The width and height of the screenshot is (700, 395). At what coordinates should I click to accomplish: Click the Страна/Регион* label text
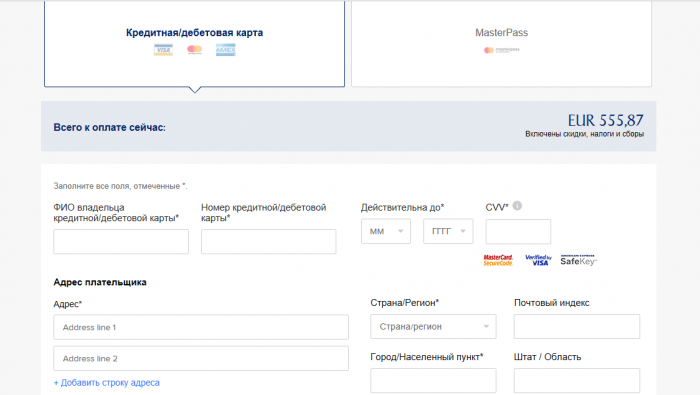point(404,303)
